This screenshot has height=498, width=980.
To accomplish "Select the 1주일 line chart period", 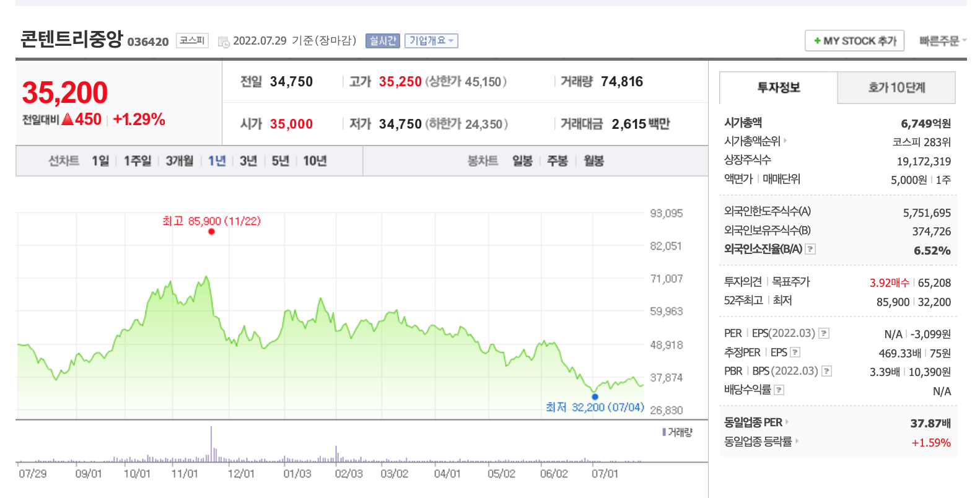I will pyautogui.click(x=137, y=161).
